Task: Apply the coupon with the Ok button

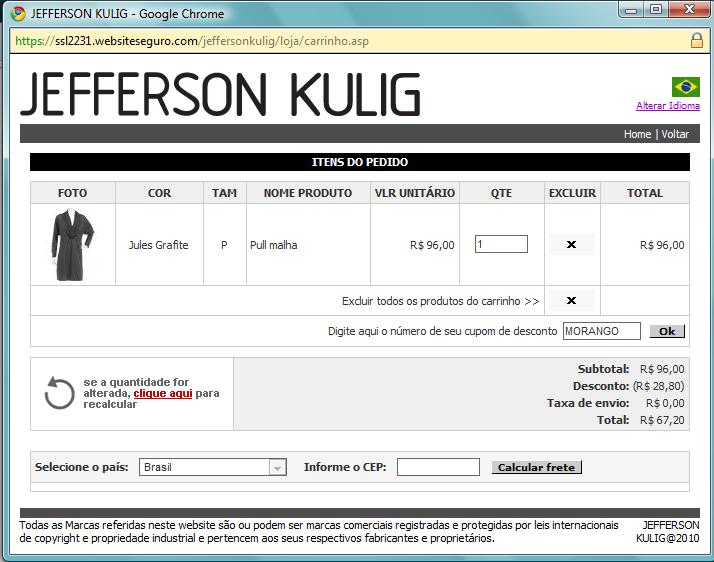Action: pyautogui.click(x=667, y=331)
